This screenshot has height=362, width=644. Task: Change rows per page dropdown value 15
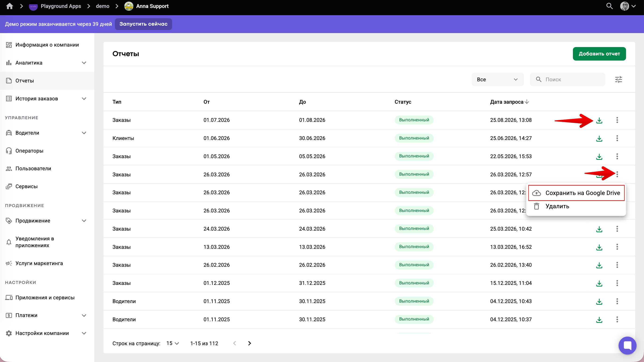tap(173, 343)
